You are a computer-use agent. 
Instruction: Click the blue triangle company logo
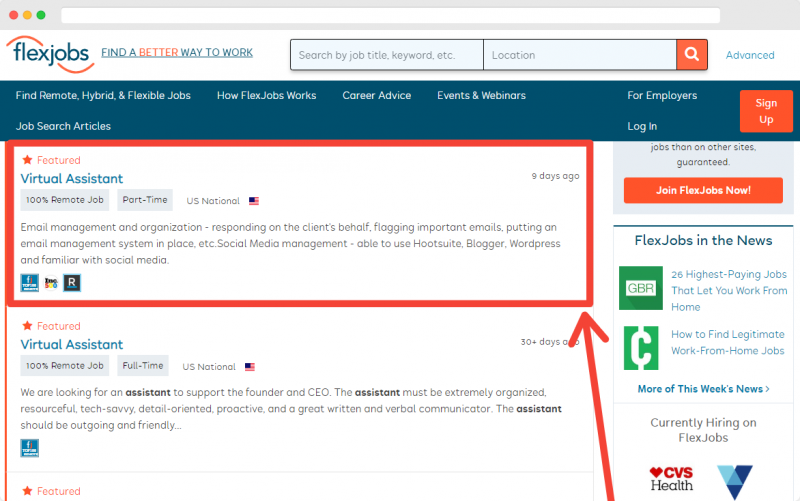[x=735, y=482]
